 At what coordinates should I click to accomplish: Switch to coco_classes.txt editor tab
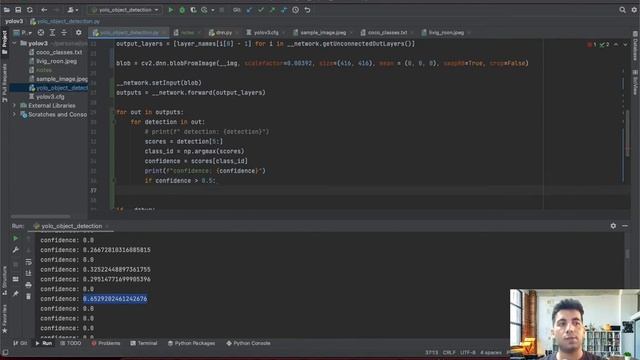387,33
